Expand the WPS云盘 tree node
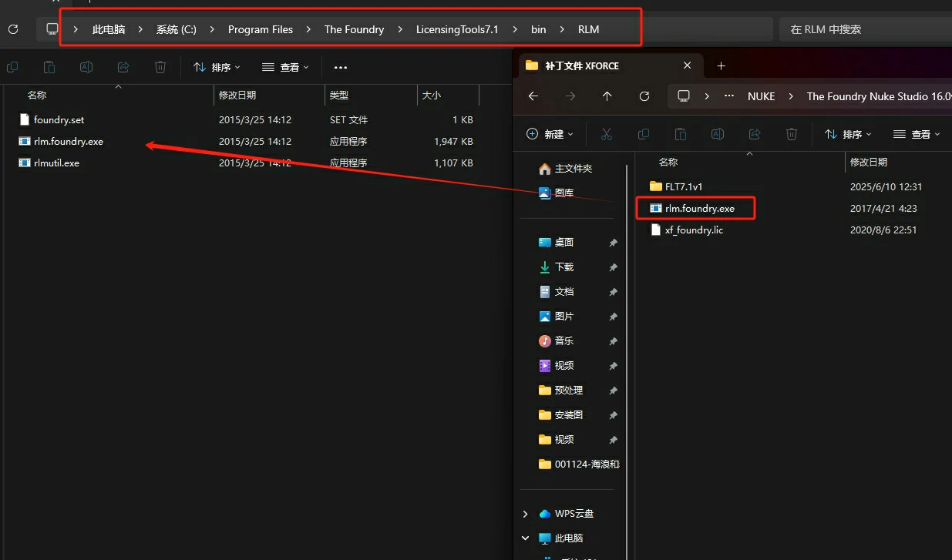This screenshot has height=560, width=952. (x=526, y=514)
